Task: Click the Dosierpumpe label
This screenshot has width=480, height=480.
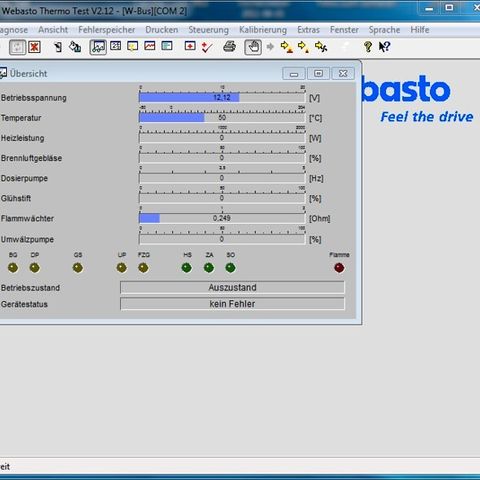Action: tap(24, 178)
